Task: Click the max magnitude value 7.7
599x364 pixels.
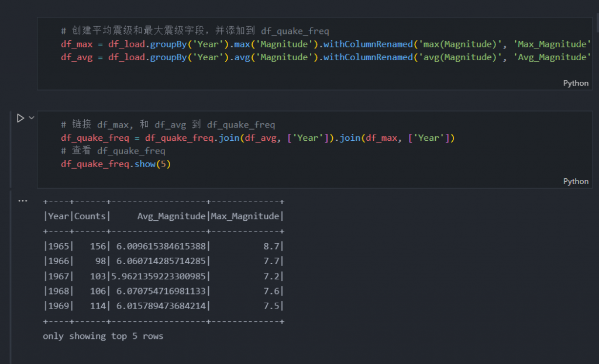Action: pyautogui.click(x=271, y=261)
